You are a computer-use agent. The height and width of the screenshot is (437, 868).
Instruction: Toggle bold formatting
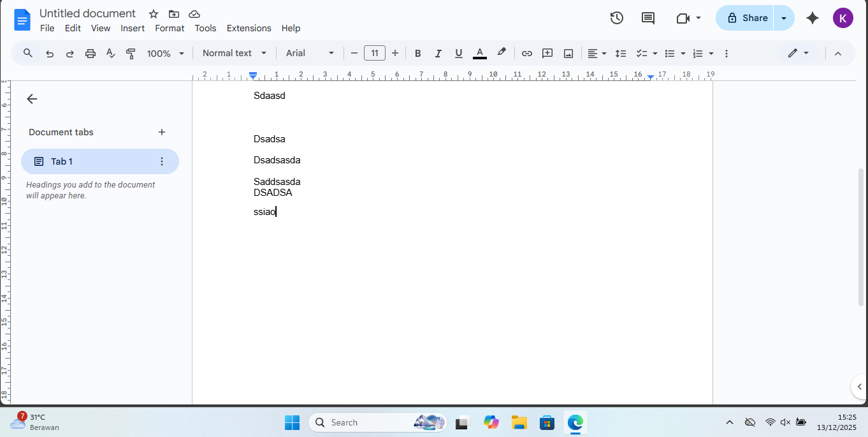coord(417,53)
